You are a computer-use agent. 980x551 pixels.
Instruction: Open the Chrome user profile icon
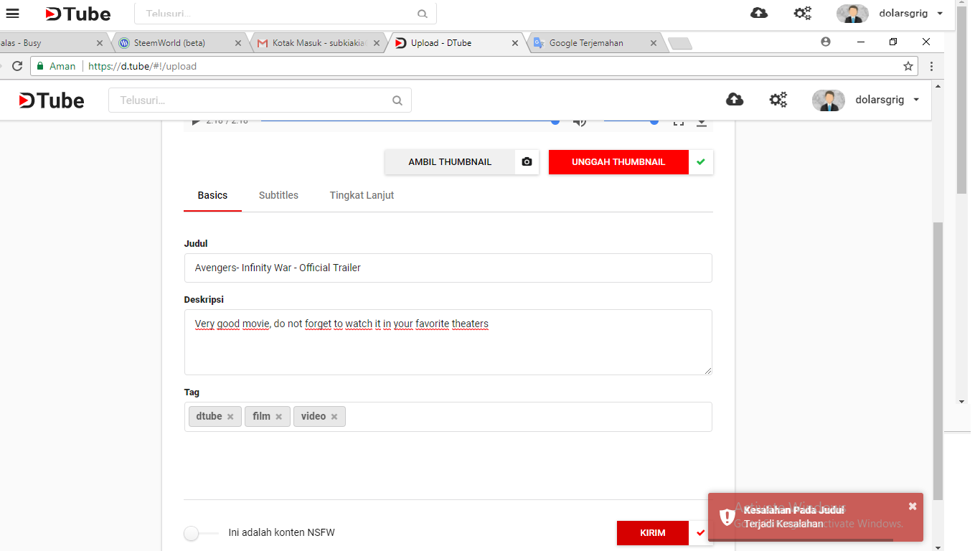[825, 42]
